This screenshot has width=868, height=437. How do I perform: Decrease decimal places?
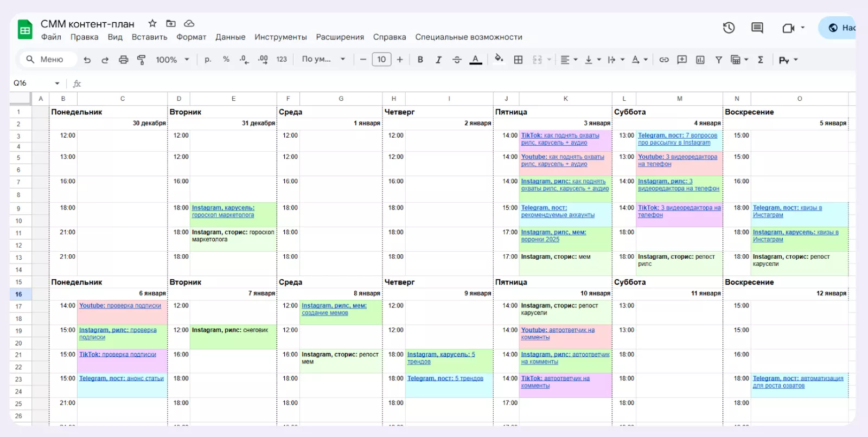pos(244,60)
